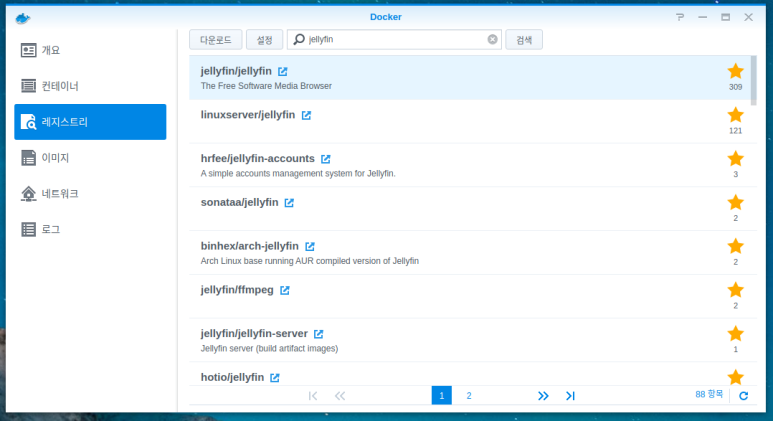Click the 검색 search button
The width and height of the screenshot is (773, 421).
524,40
